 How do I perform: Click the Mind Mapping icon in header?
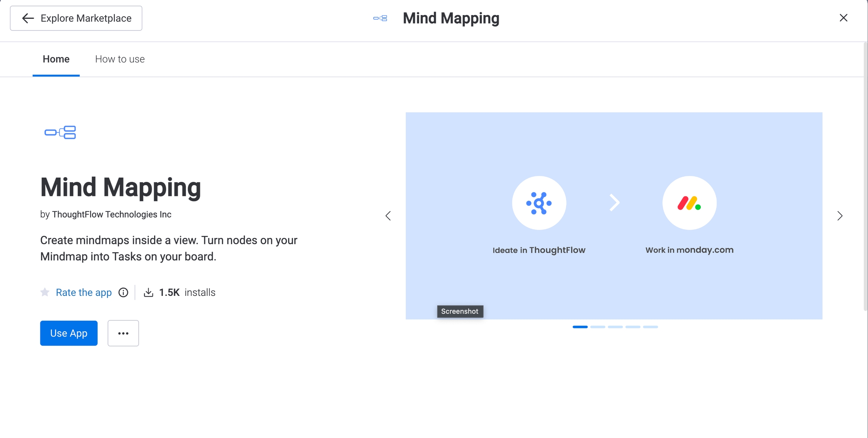coord(380,18)
